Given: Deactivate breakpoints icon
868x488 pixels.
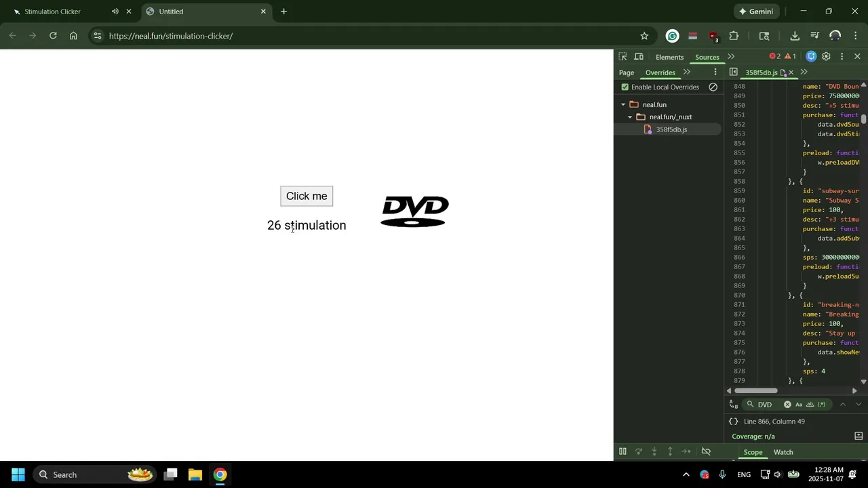Looking at the screenshot, I should (706, 451).
